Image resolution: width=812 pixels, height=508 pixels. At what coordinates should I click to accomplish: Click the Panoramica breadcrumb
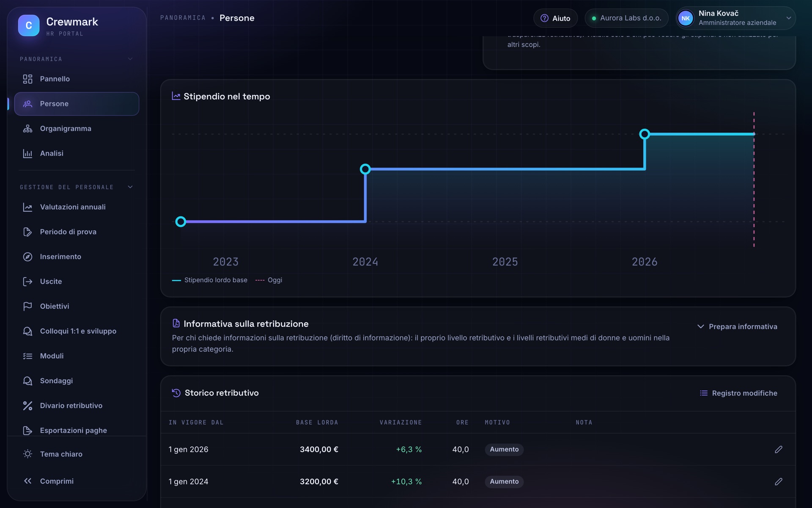coord(183,18)
